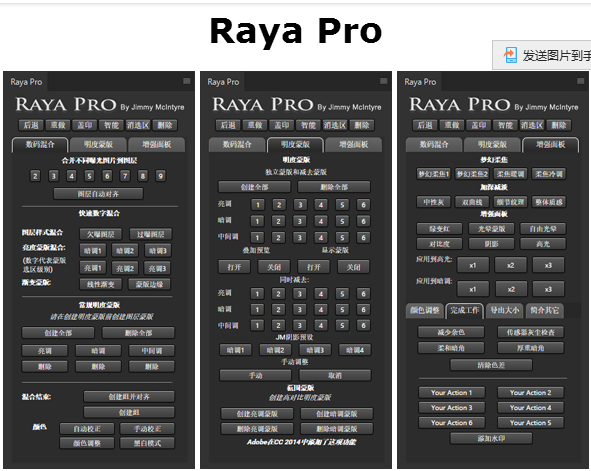Open the left Raya Pro panel flyout menu
The image size is (591, 471).
coord(187,81)
